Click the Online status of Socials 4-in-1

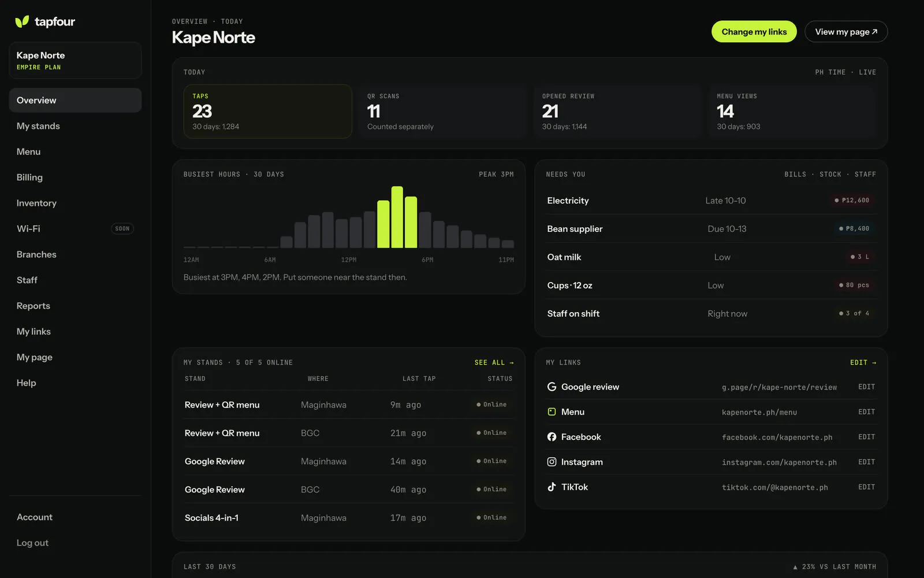coord(491,518)
